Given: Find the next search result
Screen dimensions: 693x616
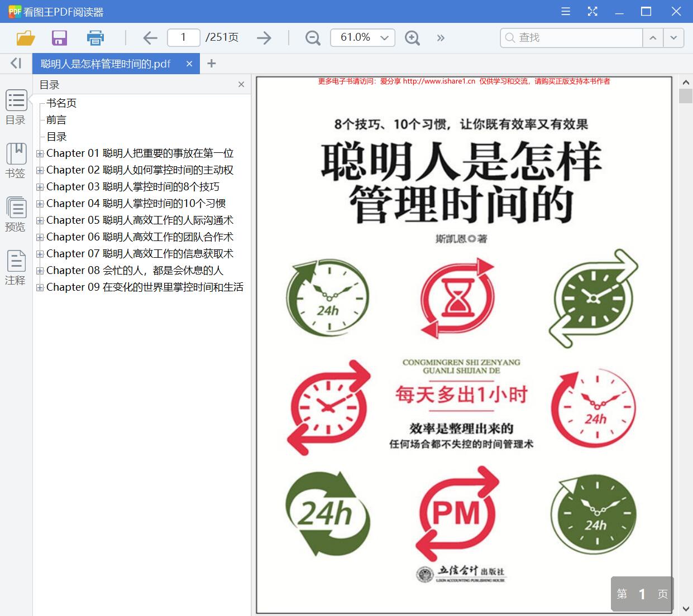Looking at the screenshot, I should pyautogui.click(x=673, y=38).
